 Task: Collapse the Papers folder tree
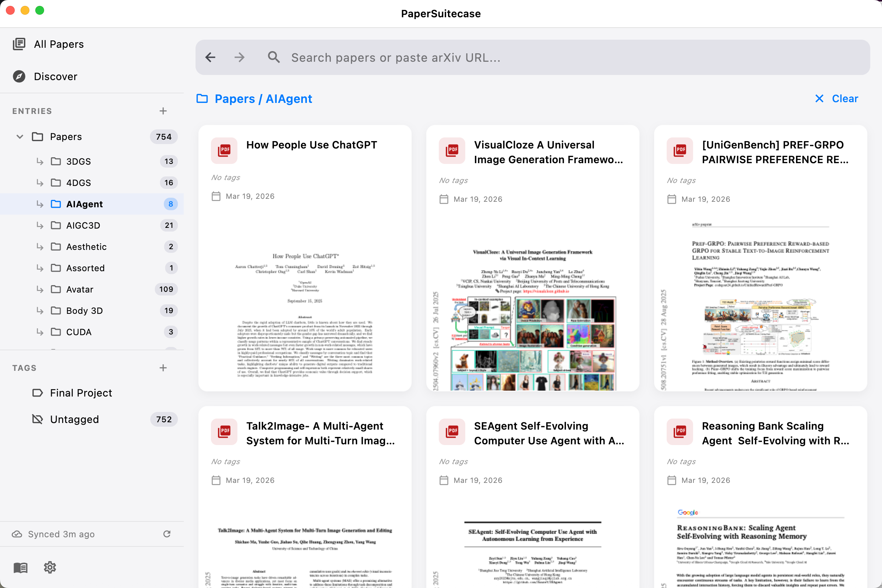pyautogui.click(x=19, y=136)
